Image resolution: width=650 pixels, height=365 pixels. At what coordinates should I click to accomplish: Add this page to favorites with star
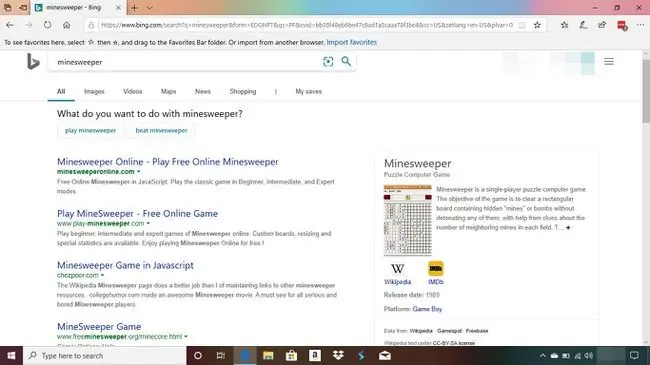pos(537,25)
